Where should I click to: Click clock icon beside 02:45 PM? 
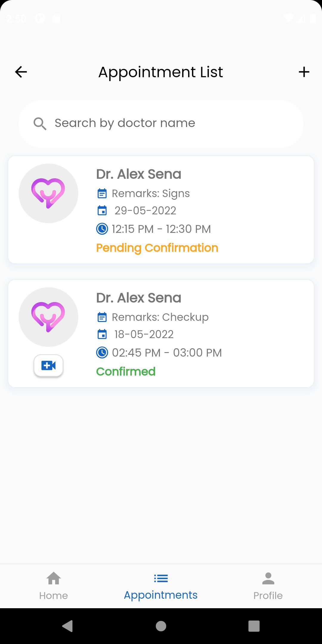tap(102, 352)
